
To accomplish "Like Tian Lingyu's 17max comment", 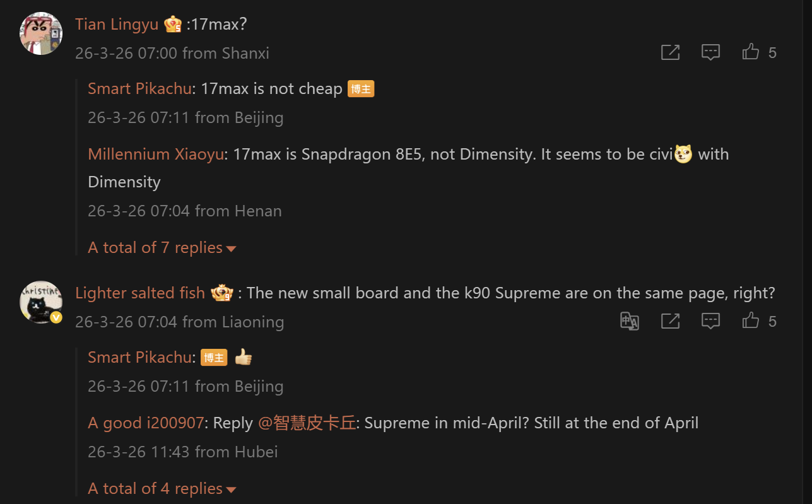I will tap(751, 52).
